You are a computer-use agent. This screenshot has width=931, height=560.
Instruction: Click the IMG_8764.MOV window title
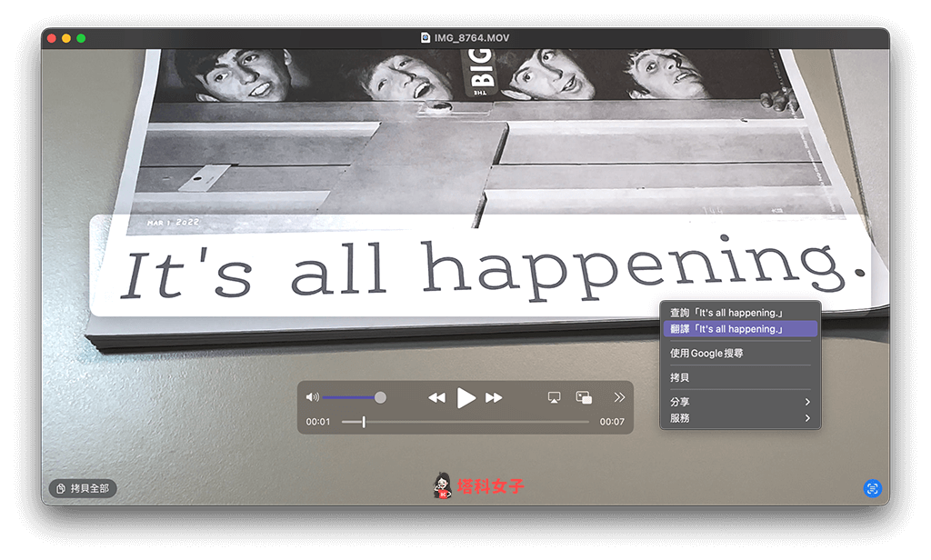point(472,37)
